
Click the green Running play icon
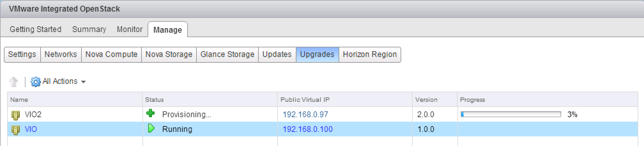[x=151, y=129]
